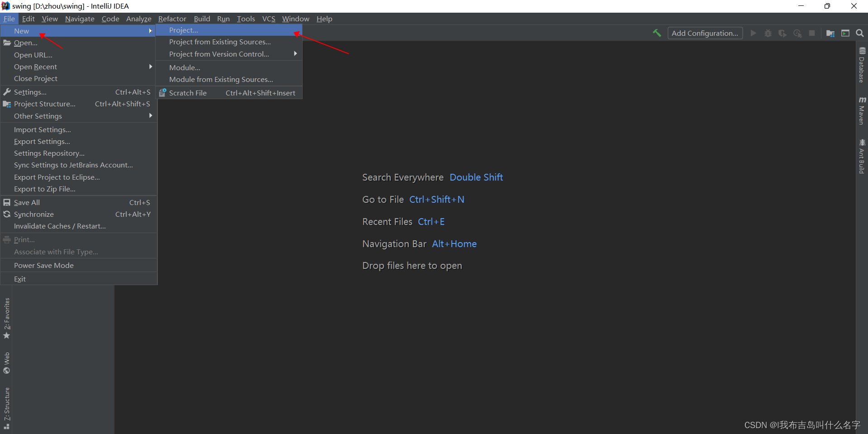Open the Build menu

coord(202,19)
